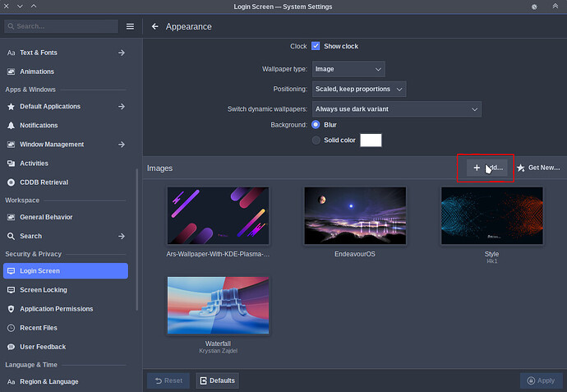Click the CDDB Retrieval disc icon
567x392 pixels.
point(12,182)
